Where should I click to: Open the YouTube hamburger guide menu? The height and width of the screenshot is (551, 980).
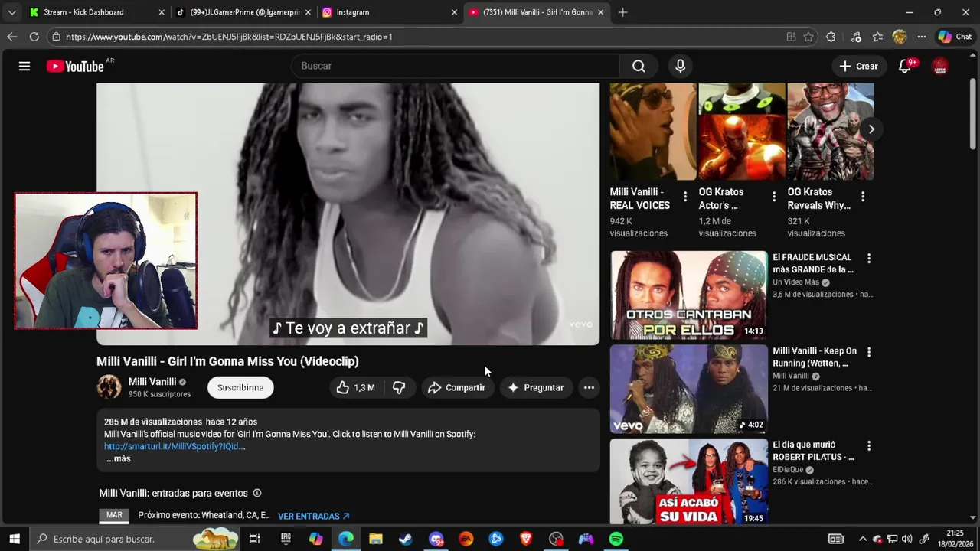click(24, 67)
